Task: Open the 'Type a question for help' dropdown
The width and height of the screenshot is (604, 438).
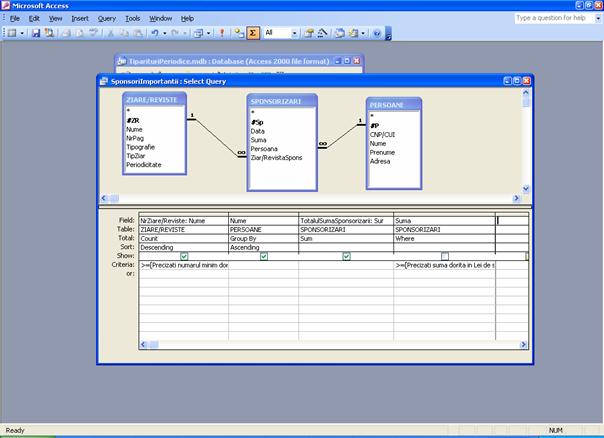Action: [594, 18]
